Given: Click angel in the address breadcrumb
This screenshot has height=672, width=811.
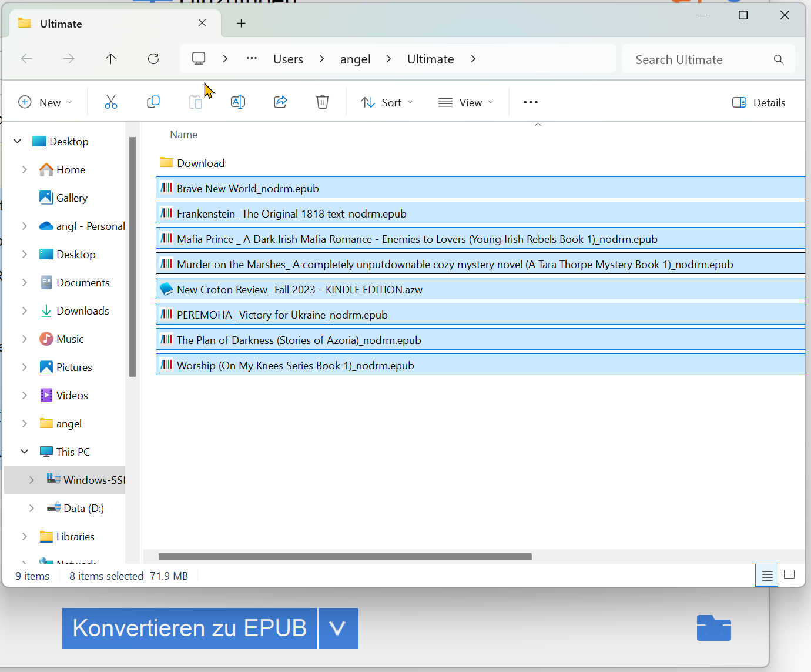Looking at the screenshot, I should [355, 59].
